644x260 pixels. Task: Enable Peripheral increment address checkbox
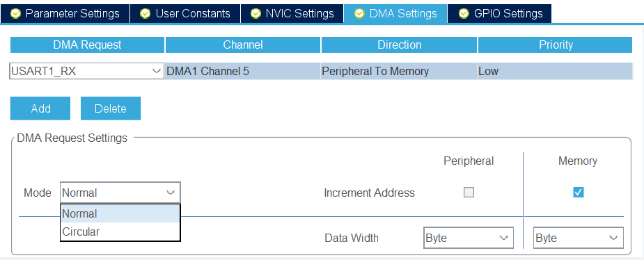pos(469,193)
